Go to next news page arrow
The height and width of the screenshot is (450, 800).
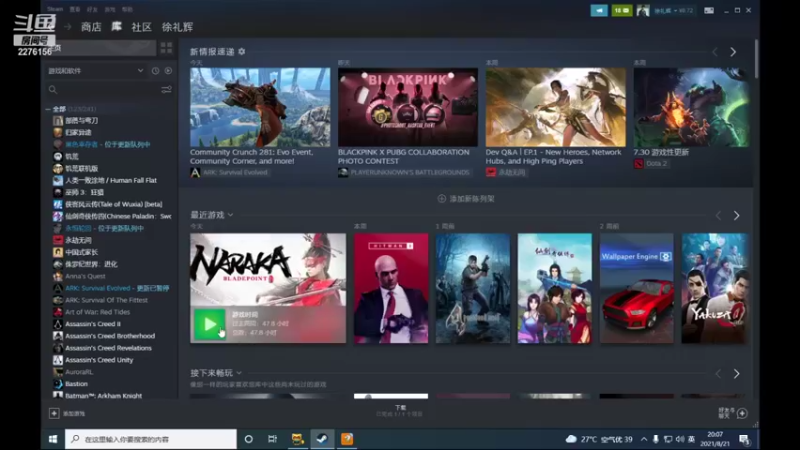733,52
